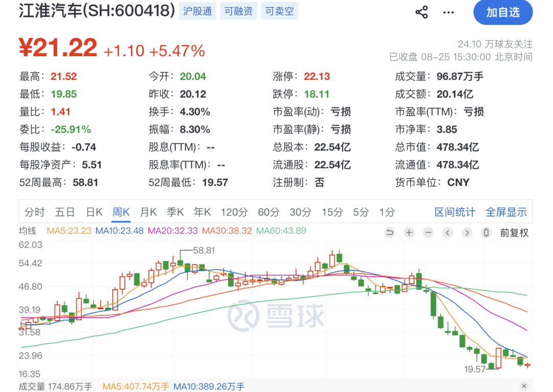Click the MA60:43.89 indicator
Screen dimensions: 553x392
[x=281, y=231]
